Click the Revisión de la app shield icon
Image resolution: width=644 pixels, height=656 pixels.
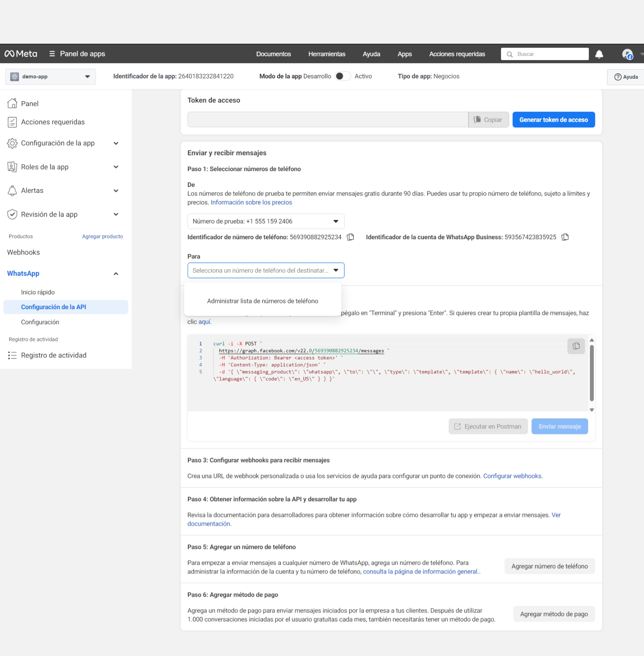(12, 214)
